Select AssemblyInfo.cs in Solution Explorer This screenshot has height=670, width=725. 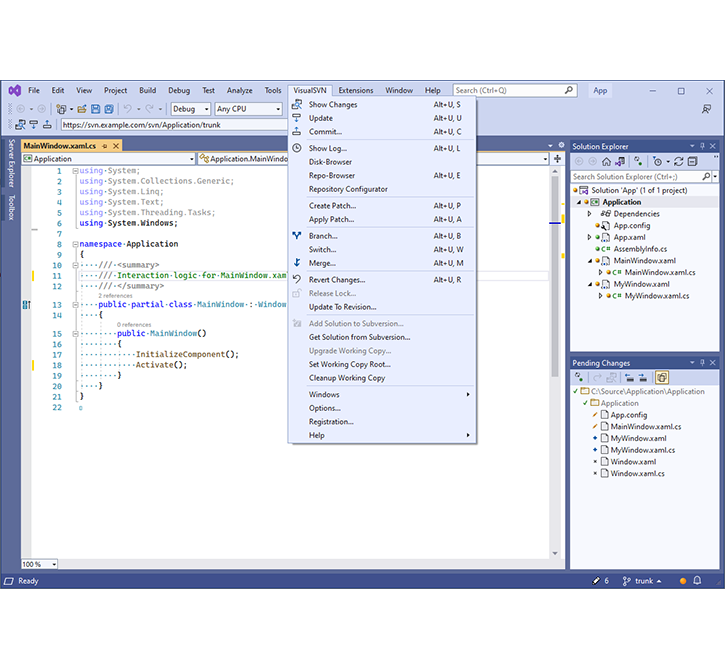pos(640,249)
